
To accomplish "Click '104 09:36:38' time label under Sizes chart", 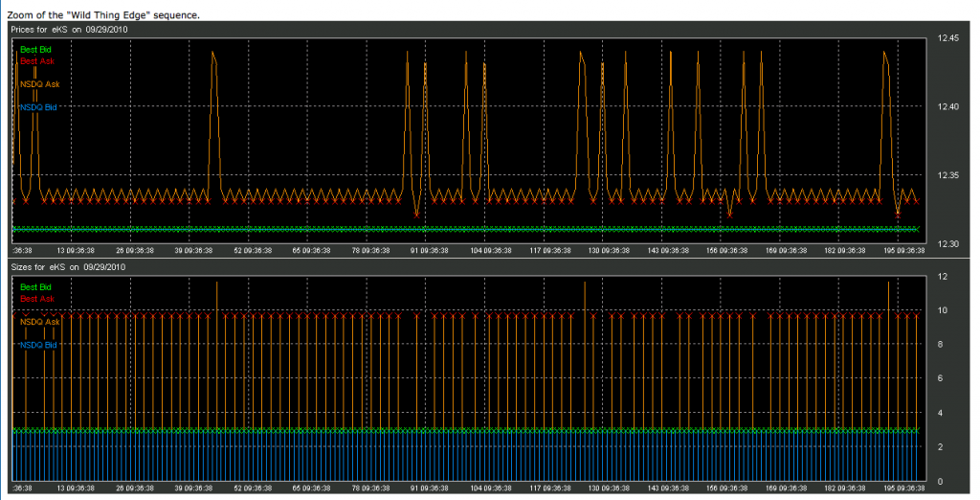I will point(491,489).
